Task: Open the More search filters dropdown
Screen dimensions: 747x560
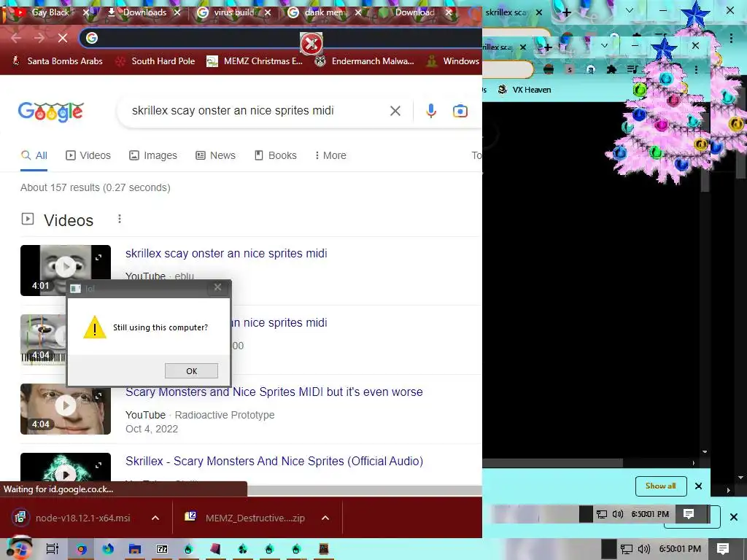Action: (x=330, y=155)
